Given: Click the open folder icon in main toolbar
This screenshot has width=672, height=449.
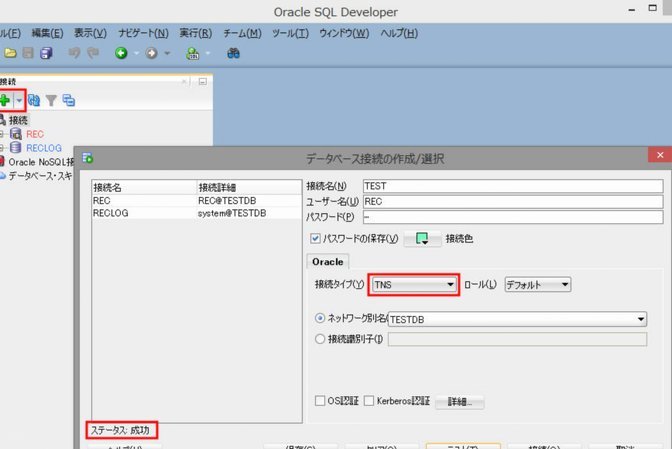Looking at the screenshot, I should tap(10, 53).
